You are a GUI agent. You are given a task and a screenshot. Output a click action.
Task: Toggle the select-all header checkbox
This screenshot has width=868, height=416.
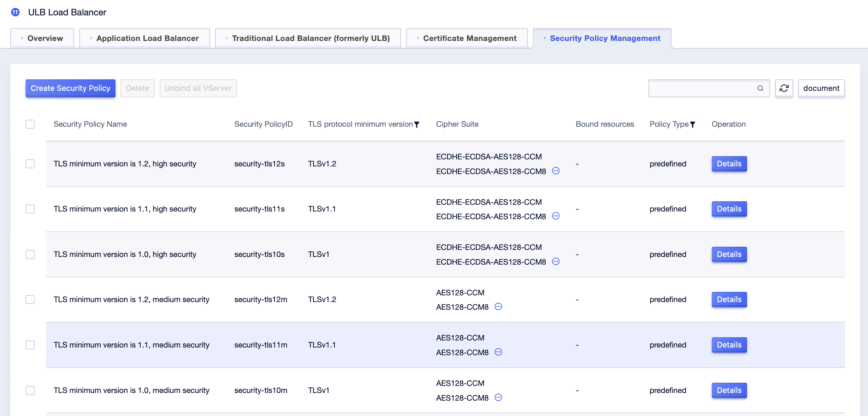pos(30,124)
